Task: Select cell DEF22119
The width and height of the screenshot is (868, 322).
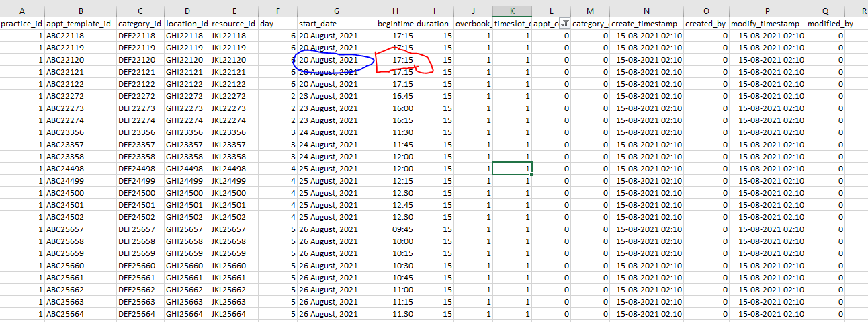Action: tap(140, 48)
